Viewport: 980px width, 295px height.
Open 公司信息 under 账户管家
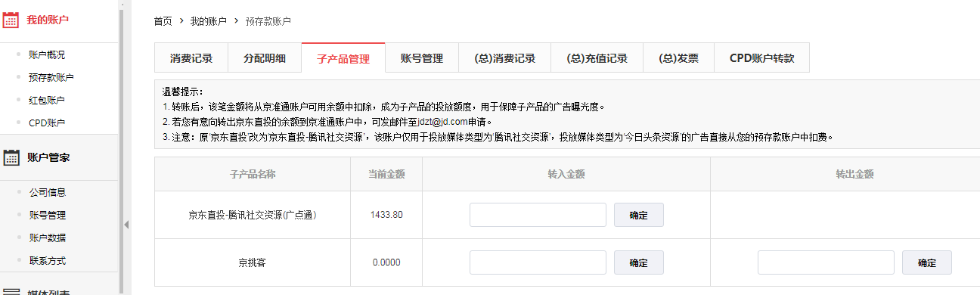point(47,192)
